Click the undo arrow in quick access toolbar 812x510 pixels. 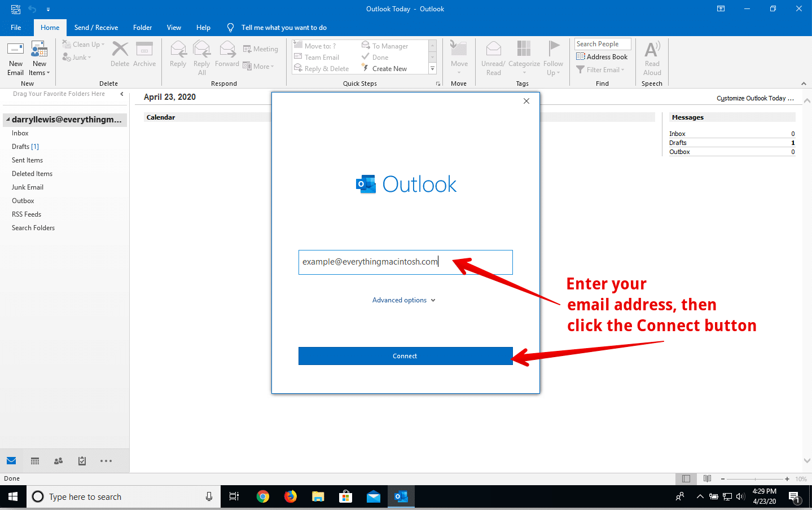point(32,9)
